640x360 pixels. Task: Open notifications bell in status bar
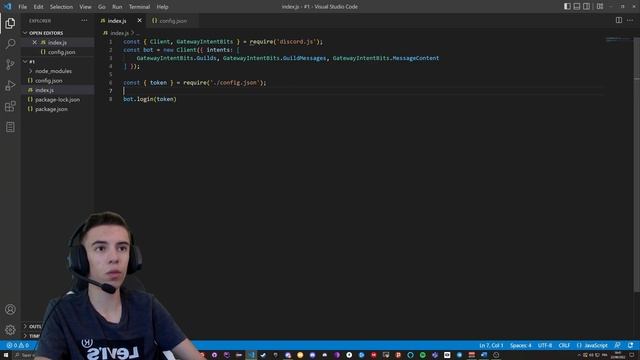(x=631, y=345)
